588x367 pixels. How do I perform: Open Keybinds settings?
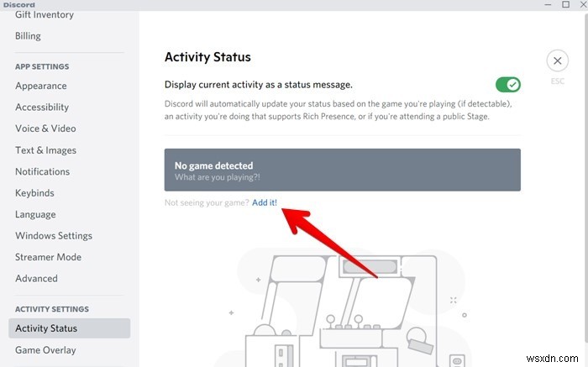tap(35, 193)
